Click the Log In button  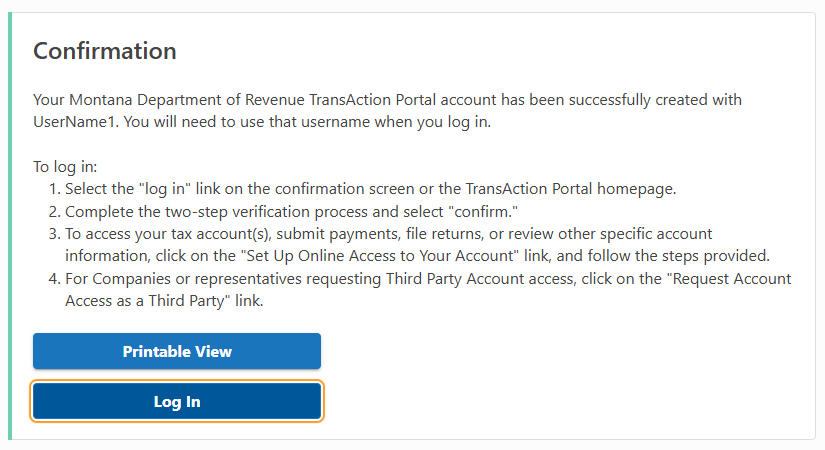click(x=177, y=402)
